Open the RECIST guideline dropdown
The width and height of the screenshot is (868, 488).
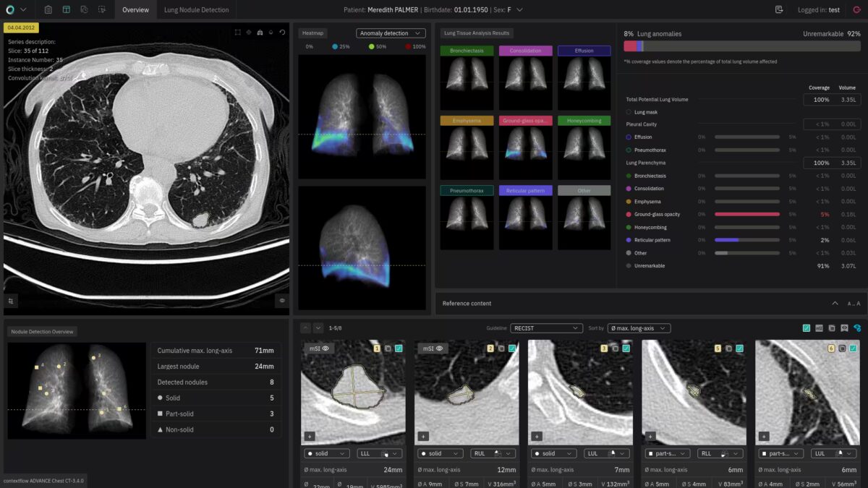pos(547,328)
